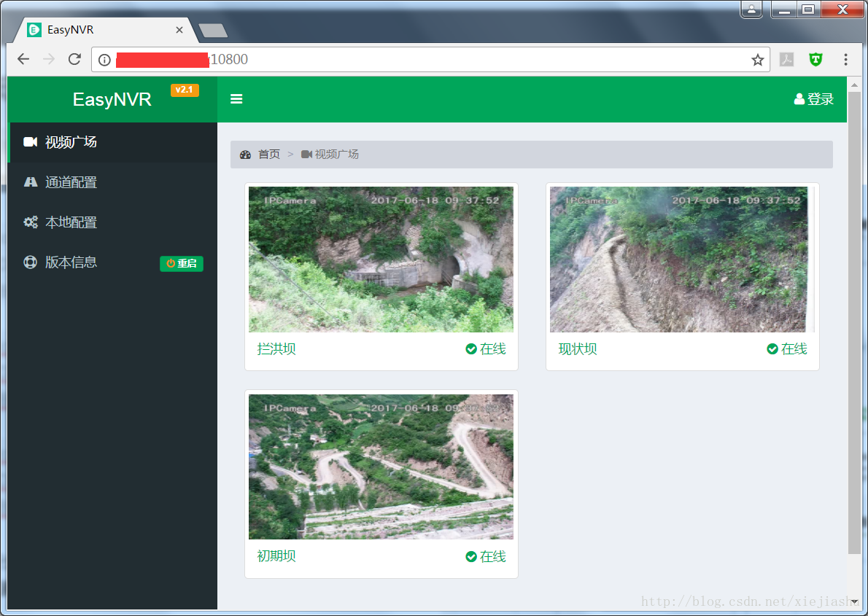Open the Chrome three-dot menu
The height and width of the screenshot is (616, 868).
tap(845, 59)
